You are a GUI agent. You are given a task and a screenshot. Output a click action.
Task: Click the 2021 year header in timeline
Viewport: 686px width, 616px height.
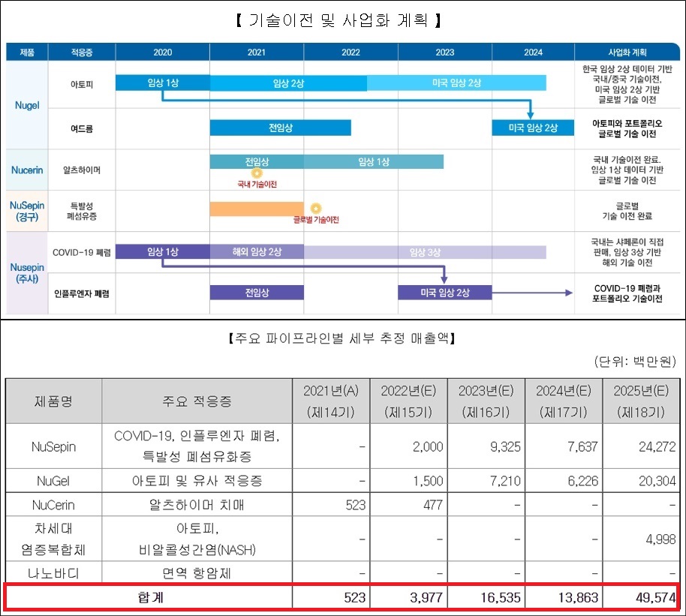pyautogui.click(x=257, y=52)
